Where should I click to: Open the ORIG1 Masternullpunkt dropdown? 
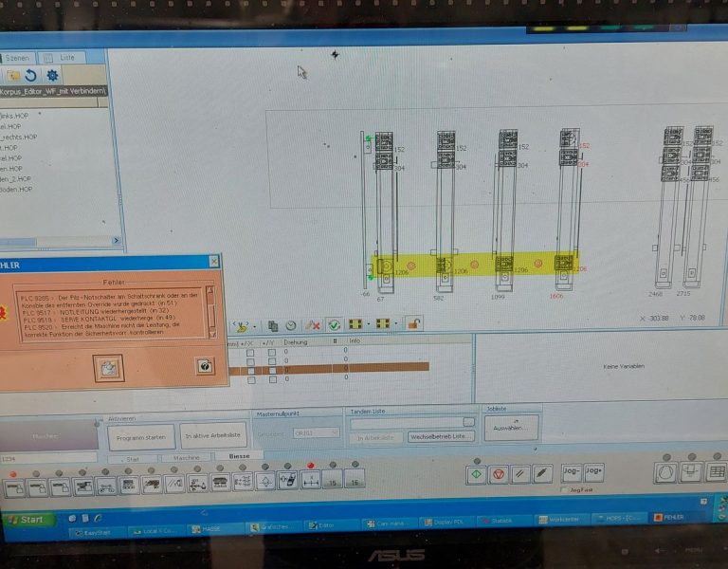coord(316,432)
